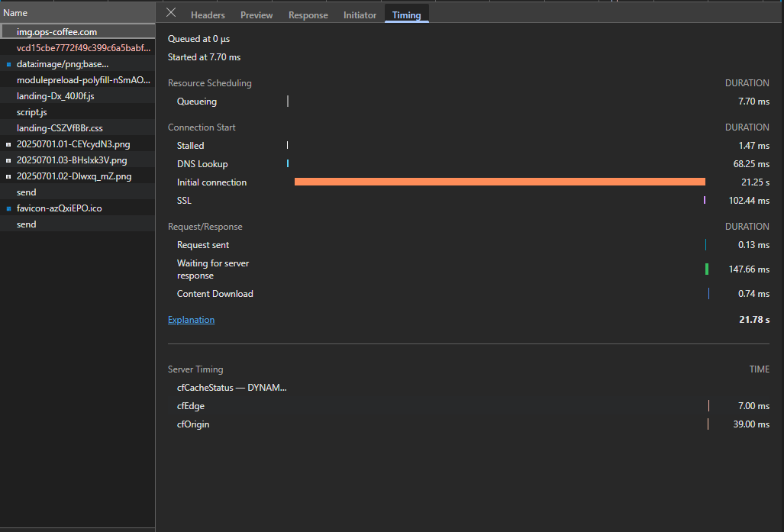The height and width of the screenshot is (532, 784).
Task: Click the Explanation link
Action: pyautogui.click(x=191, y=320)
